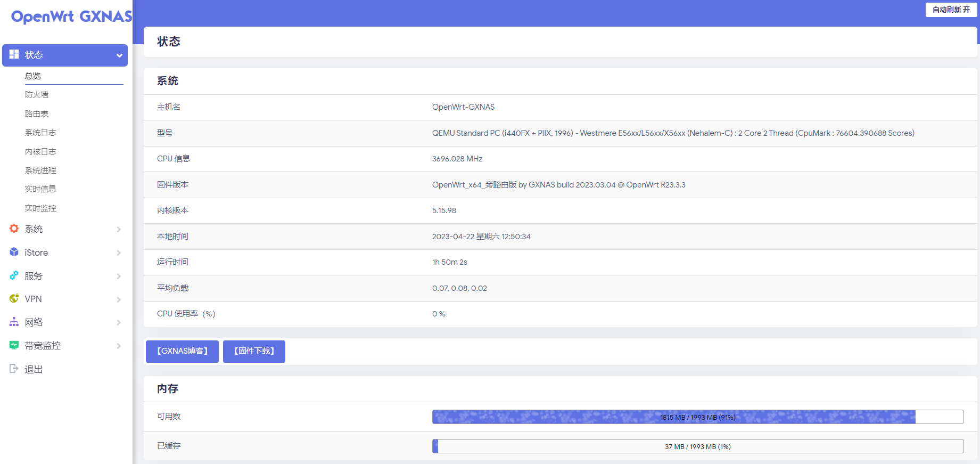Open the iStore sidebar menu label

click(x=36, y=253)
